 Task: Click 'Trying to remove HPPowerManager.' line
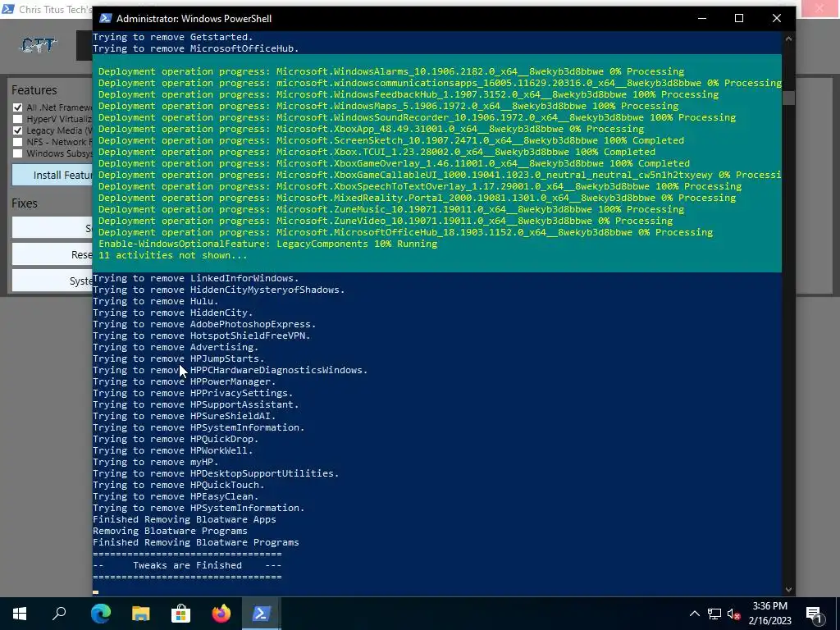[185, 381]
